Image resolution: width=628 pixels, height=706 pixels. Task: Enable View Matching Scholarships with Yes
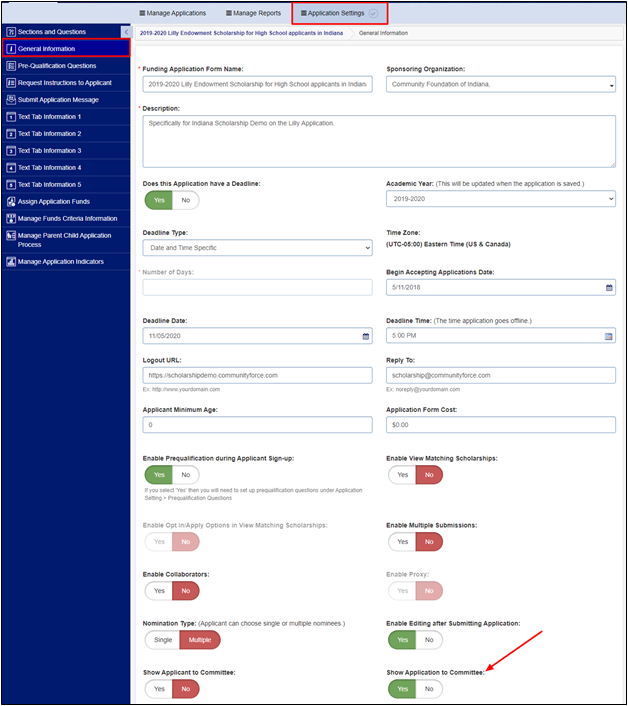point(402,475)
